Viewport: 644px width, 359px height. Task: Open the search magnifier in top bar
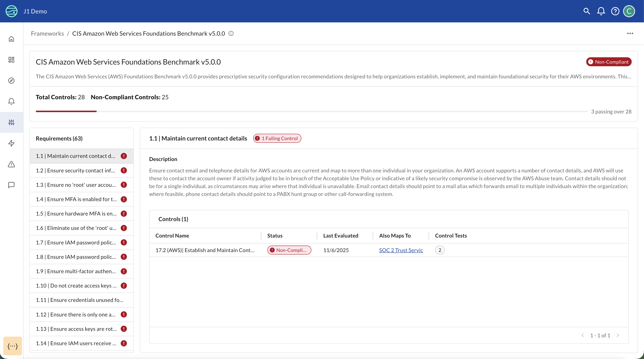click(x=587, y=11)
